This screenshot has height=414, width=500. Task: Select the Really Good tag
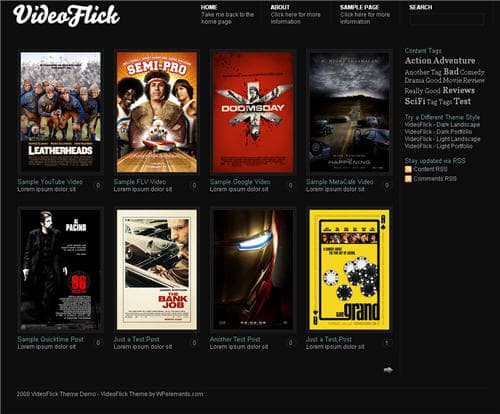[422, 91]
